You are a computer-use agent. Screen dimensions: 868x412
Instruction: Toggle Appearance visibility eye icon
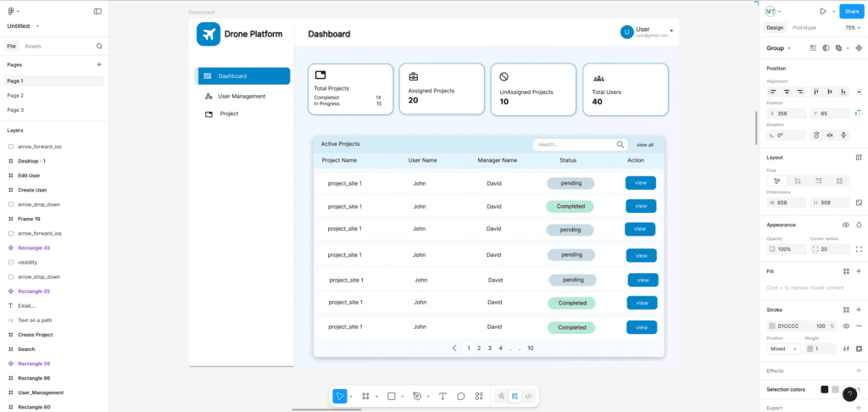point(846,225)
